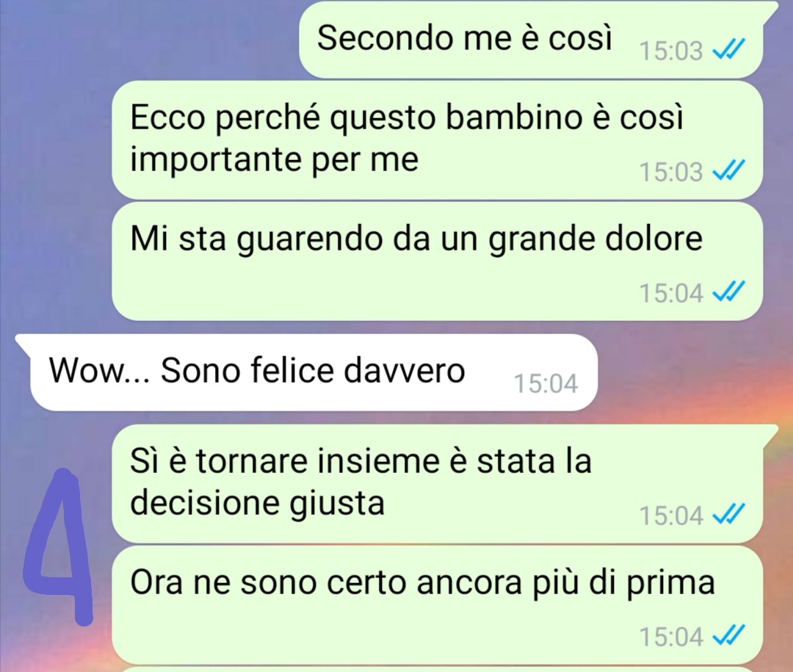The height and width of the screenshot is (672, 793).
Task: Click the hand-drawn purple number 4 annotation
Action: (x=58, y=546)
